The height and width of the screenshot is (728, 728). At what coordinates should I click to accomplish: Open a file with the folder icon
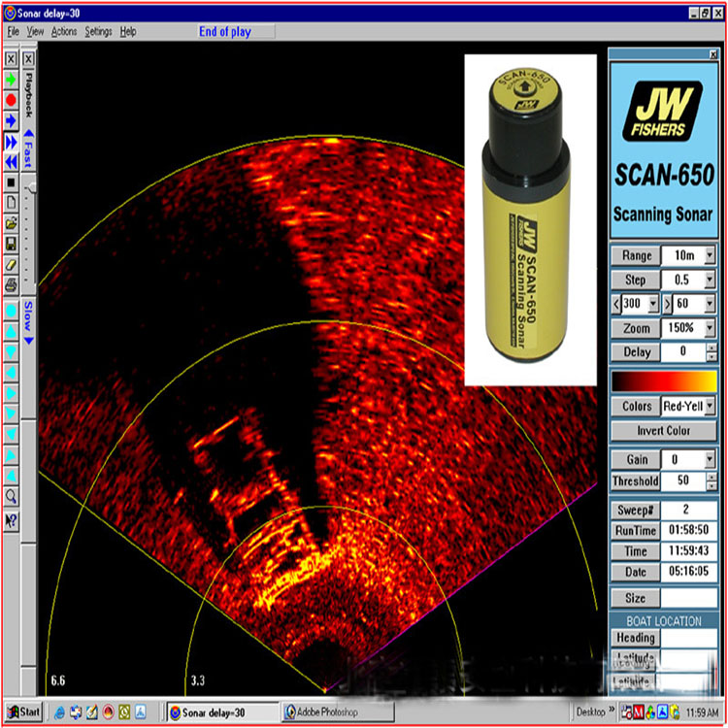coord(11,222)
